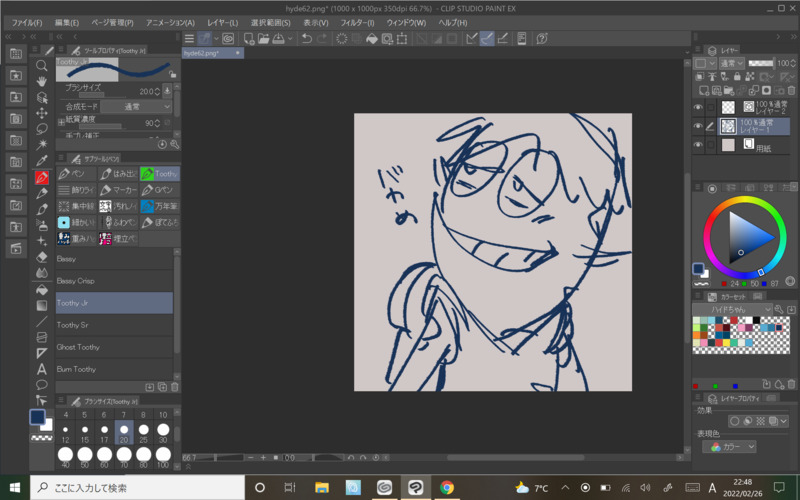
Task: Click the Fill bucket icon in command bar
Action: [372, 39]
